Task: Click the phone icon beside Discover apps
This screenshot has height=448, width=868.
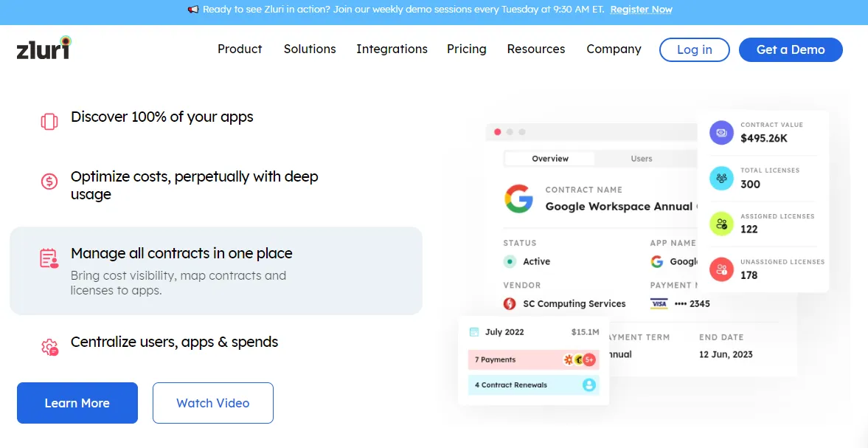Action: point(49,121)
